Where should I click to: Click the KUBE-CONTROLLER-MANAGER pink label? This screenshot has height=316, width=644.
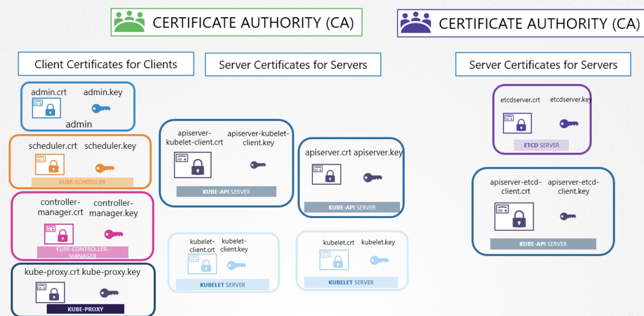[x=83, y=253]
